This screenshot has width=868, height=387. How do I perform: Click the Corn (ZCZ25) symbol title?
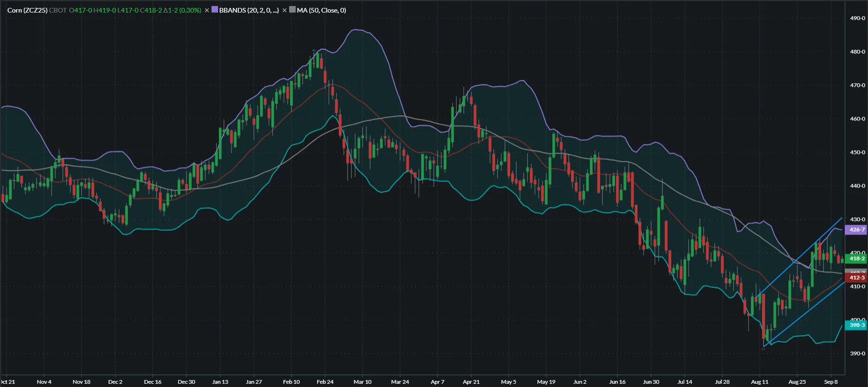click(x=27, y=10)
